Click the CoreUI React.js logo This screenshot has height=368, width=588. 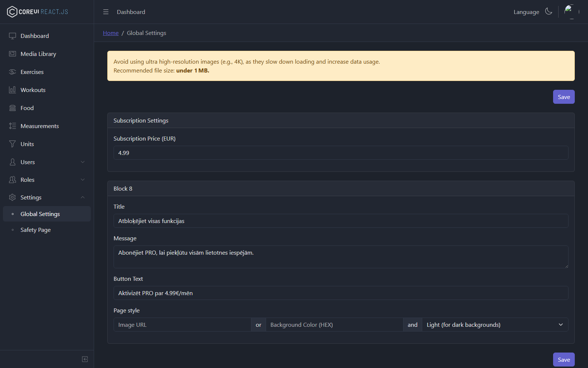(37, 12)
